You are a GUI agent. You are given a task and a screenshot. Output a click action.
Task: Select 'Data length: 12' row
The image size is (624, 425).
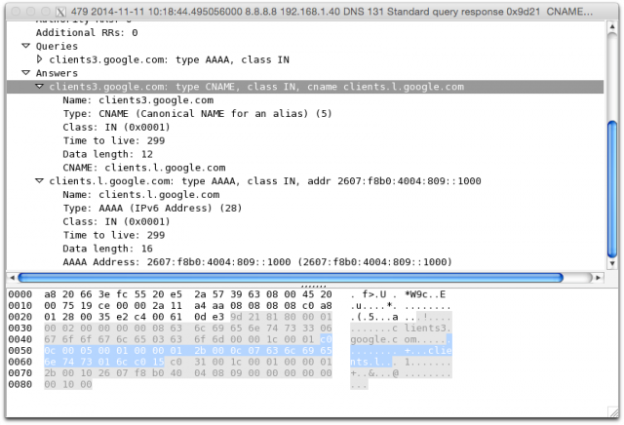(x=107, y=154)
